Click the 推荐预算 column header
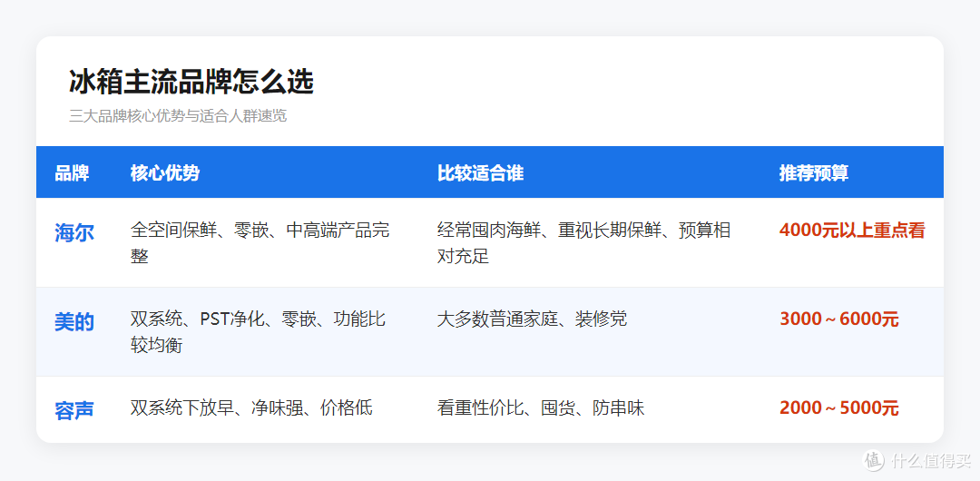The height and width of the screenshot is (481, 980). tap(814, 172)
